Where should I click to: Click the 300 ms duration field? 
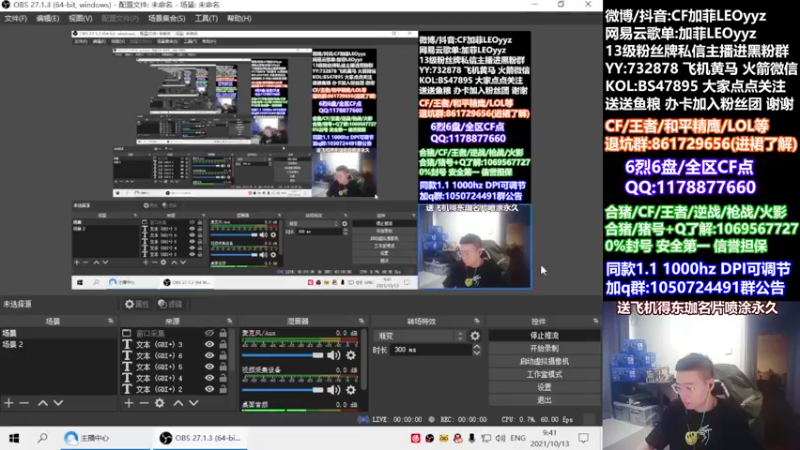click(432, 350)
